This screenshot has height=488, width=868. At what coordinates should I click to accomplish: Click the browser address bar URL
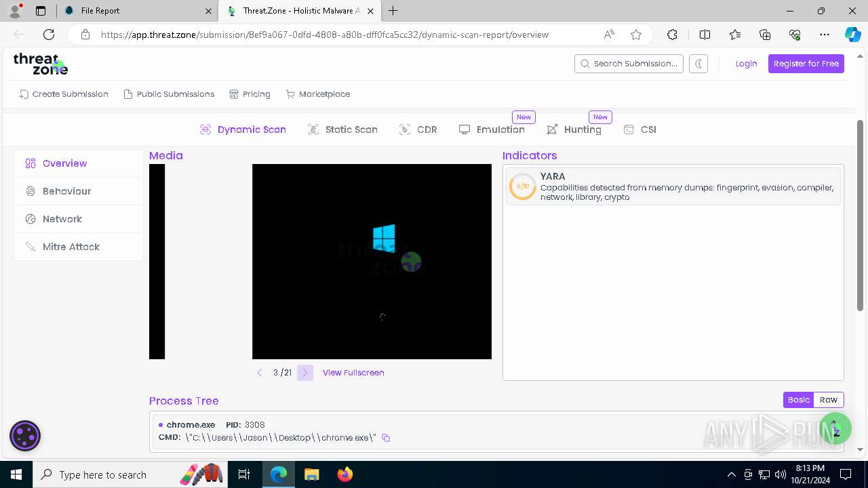pos(325,35)
